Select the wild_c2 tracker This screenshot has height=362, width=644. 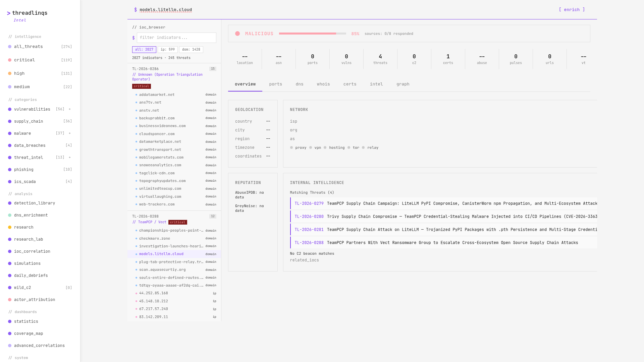(x=22, y=287)
